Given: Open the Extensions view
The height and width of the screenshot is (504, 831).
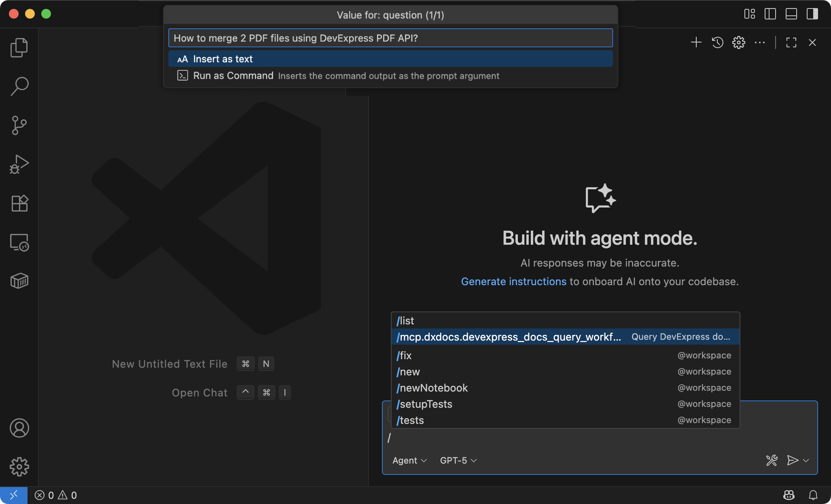Looking at the screenshot, I should click(x=19, y=203).
